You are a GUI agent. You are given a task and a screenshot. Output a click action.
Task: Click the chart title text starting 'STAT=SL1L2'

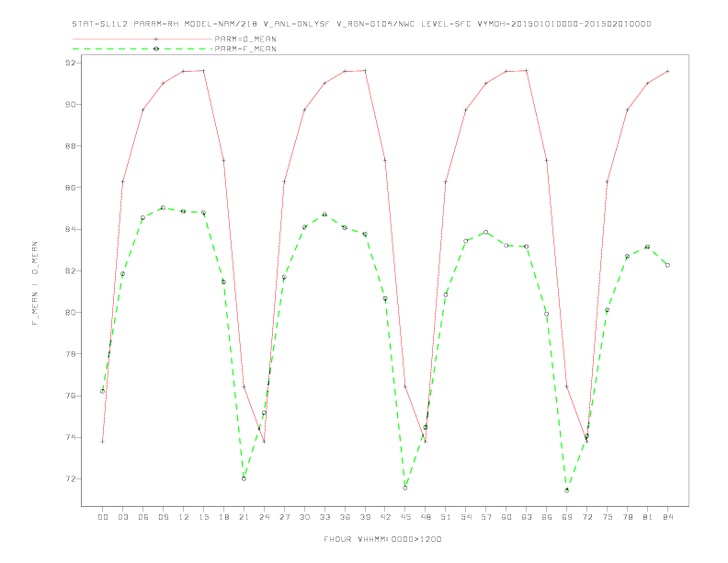(x=361, y=24)
